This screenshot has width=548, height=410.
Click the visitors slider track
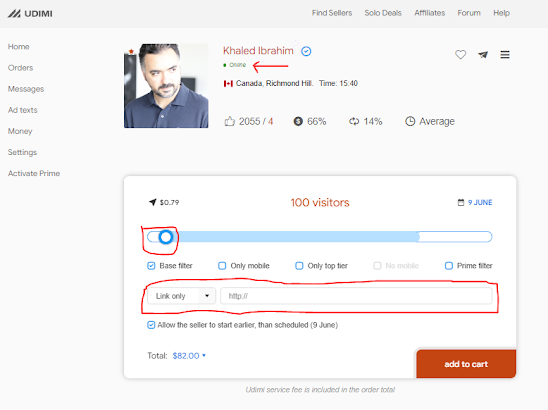pos(319,237)
